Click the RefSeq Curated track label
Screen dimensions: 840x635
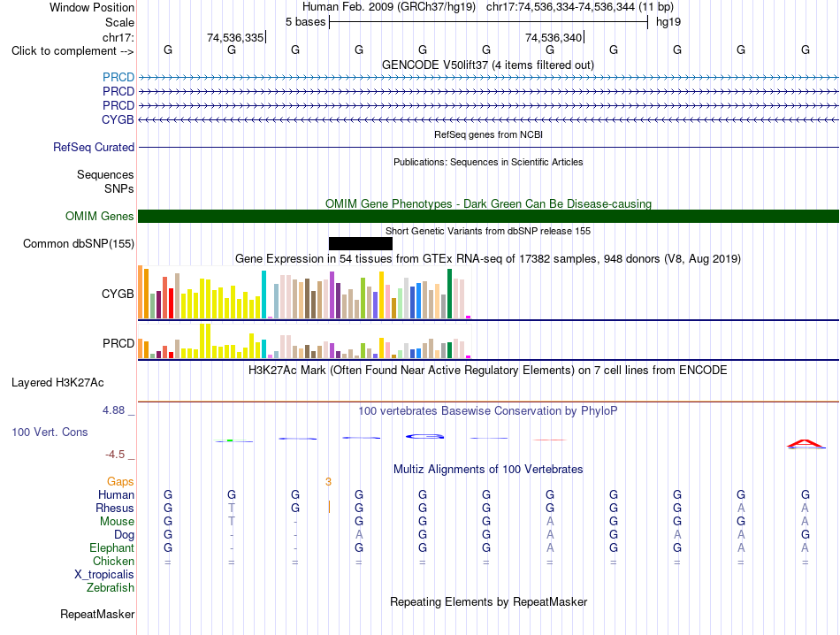coord(94,148)
